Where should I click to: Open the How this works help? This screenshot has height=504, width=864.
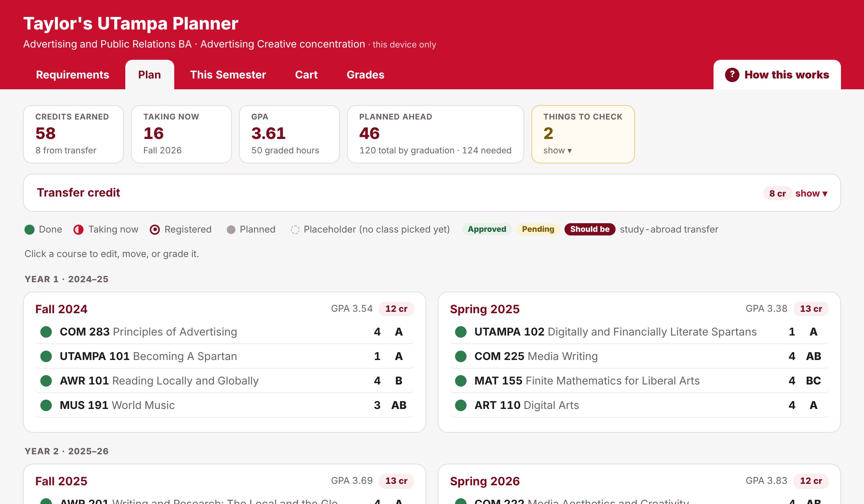tap(777, 75)
